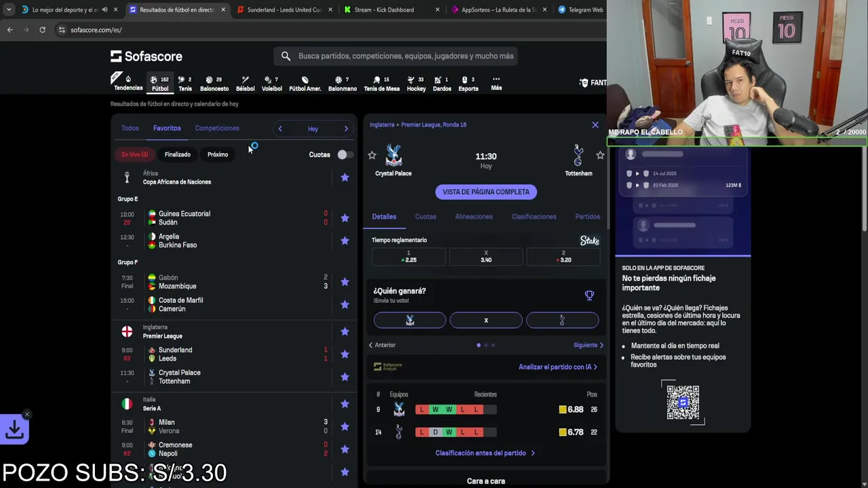
Task: Click Inglaterra breadcrumb link
Action: [382, 125]
